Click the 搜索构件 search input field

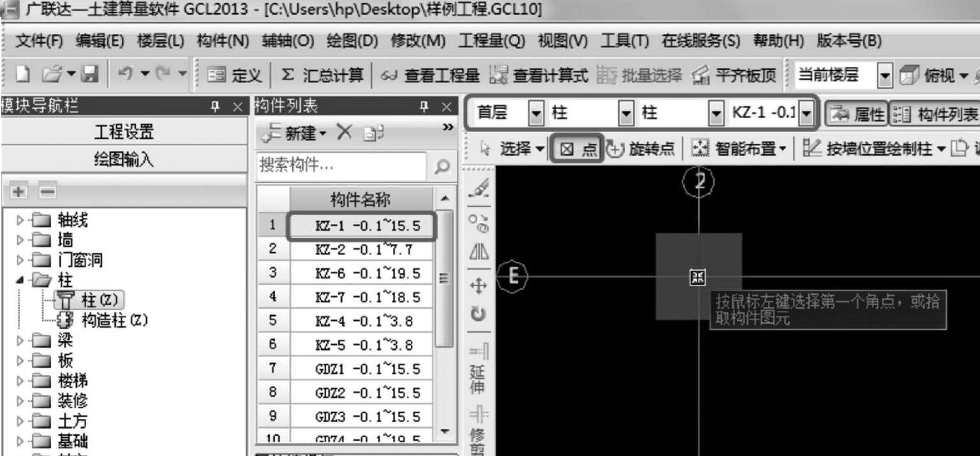tap(342, 166)
